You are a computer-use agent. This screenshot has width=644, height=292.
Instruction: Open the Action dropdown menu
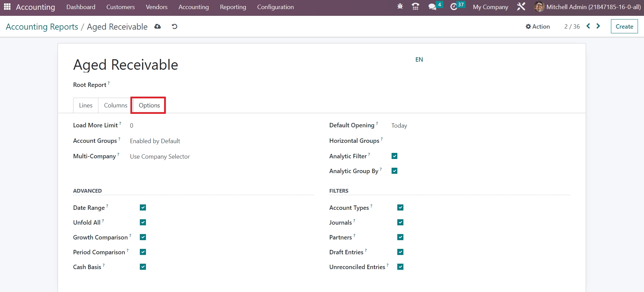point(538,27)
